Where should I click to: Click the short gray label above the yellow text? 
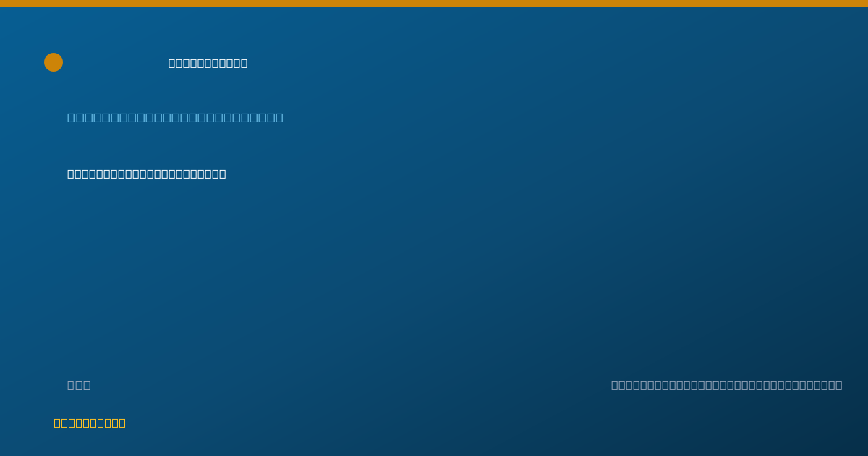[x=79, y=385]
